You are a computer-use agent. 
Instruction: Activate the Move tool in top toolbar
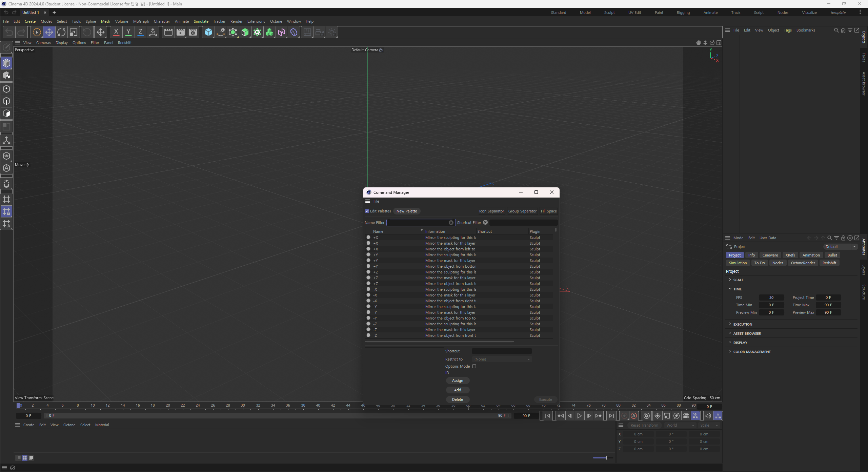point(49,32)
